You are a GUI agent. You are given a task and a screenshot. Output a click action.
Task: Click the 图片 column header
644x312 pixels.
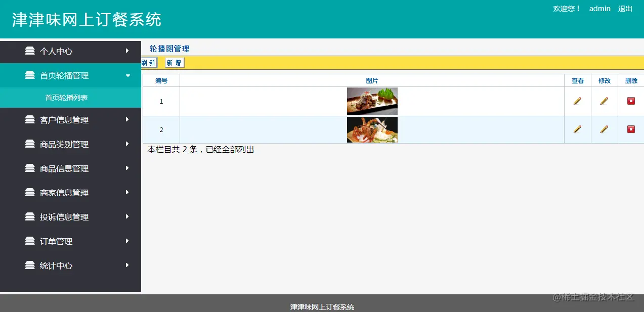372,80
